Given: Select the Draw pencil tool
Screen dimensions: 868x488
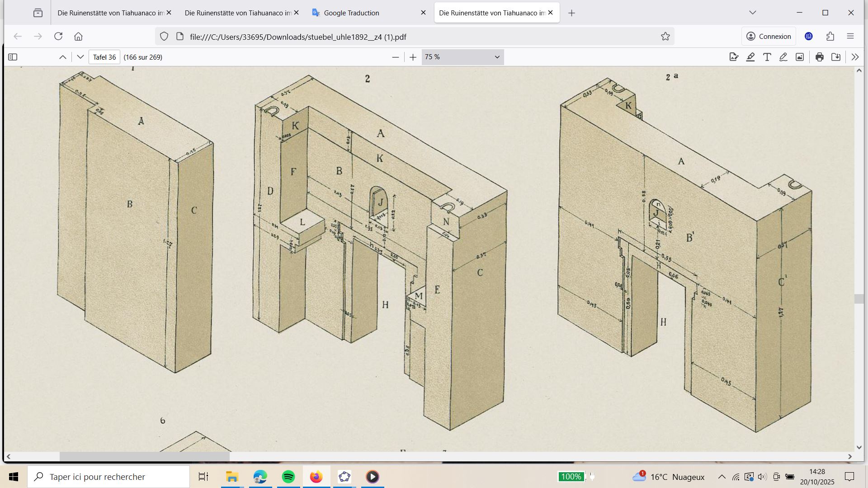Looking at the screenshot, I should [x=783, y=57].
